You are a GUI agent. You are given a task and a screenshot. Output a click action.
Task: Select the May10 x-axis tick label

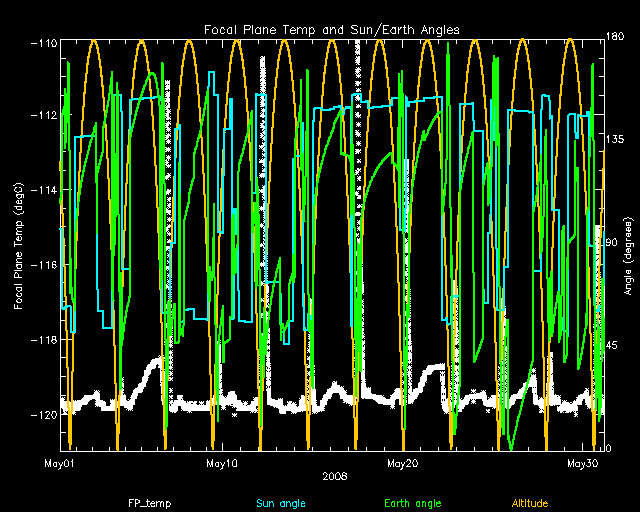221,464
